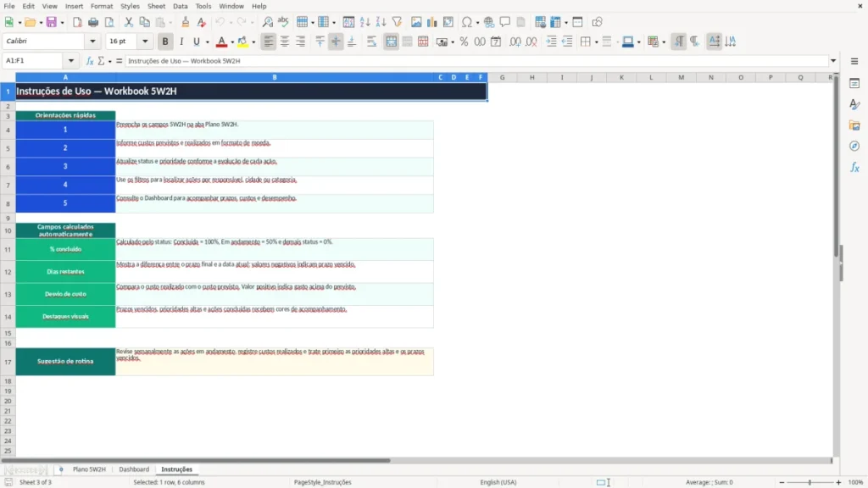The image size is (868, 488).
Task: Select the Instruções sheet tab
Action: pyautogui.click(x=176, y=469)
